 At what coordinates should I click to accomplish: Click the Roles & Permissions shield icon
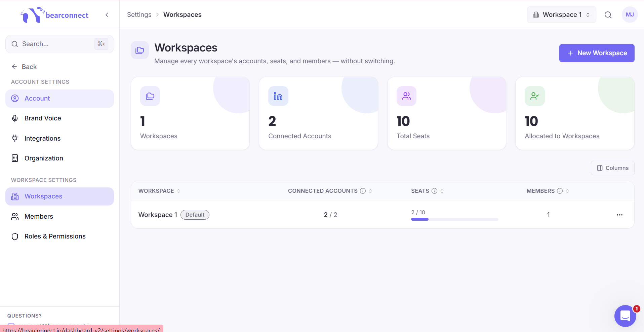pos(15,236)
